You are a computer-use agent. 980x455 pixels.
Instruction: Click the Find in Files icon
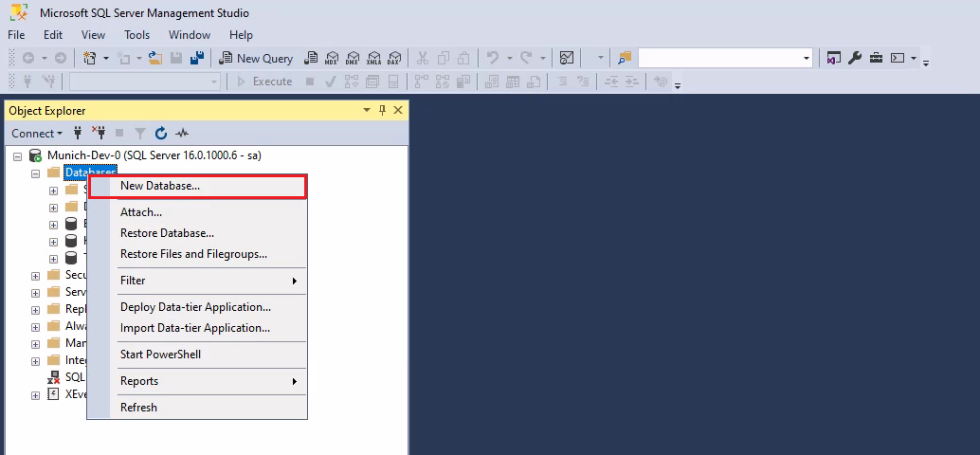coord(625,58)
